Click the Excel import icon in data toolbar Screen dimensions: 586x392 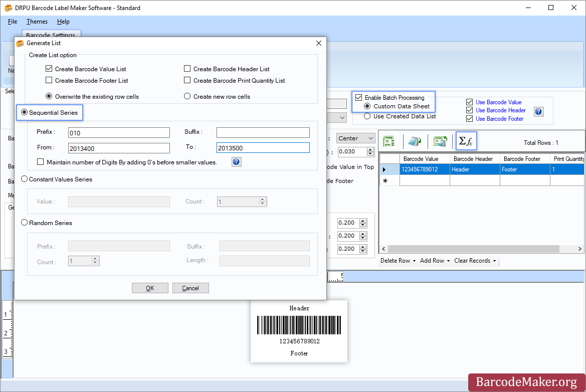click(x=389, y=141)
